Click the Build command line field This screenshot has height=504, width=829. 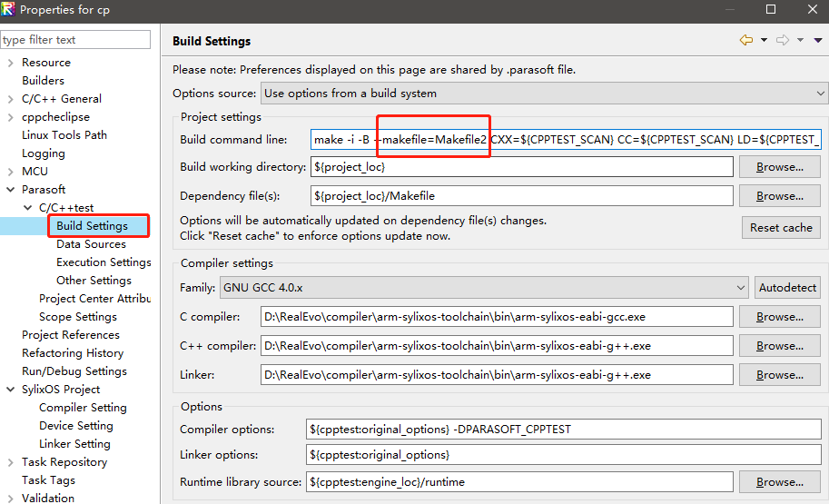click(x=566, y=140)
